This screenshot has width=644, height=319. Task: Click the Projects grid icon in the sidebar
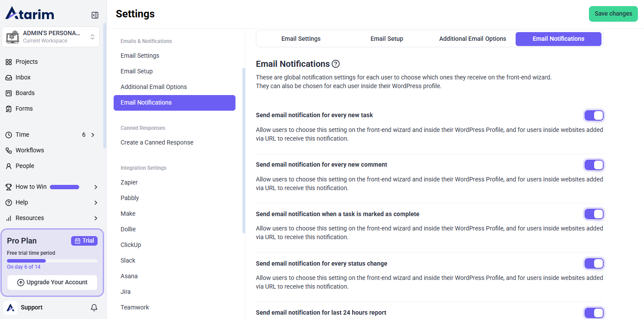[9, 62]
